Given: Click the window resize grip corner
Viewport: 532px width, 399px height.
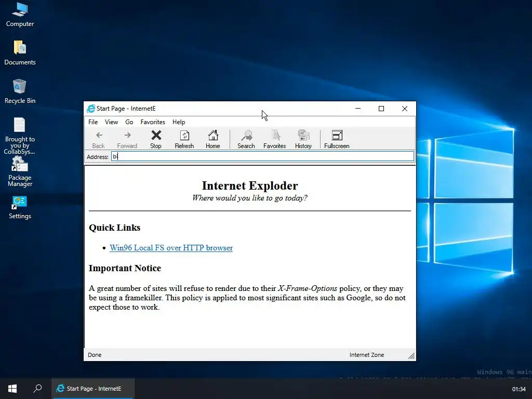Looking at the screenshot, I should point(411,355).
